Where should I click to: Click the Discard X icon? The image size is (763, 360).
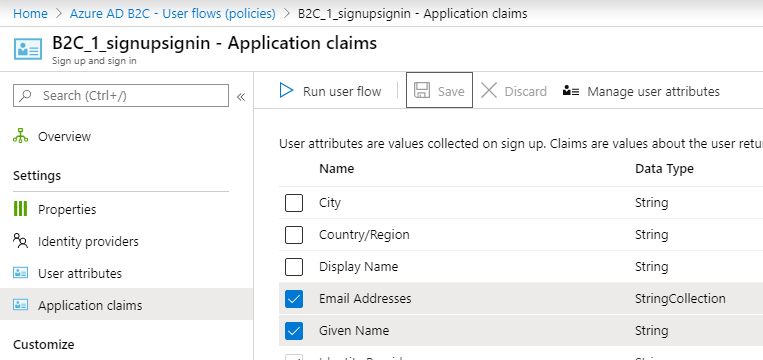(489, 90)
